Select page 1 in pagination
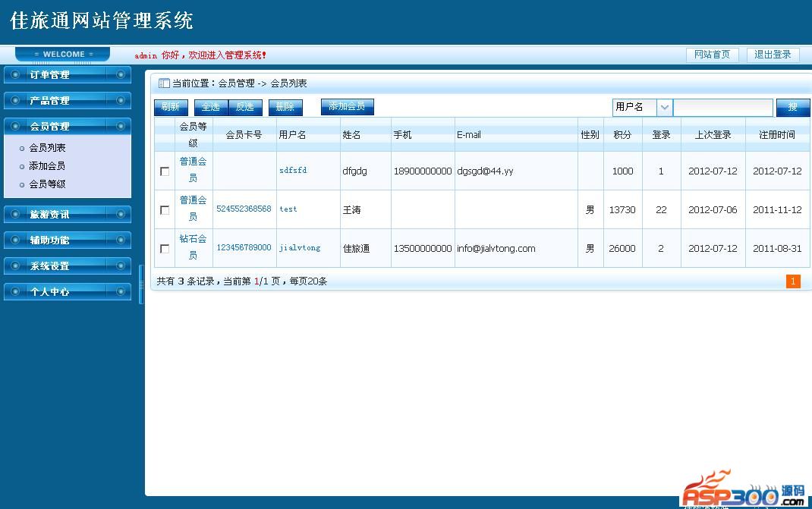Viewport: 812px width, 509px height. (x=793, y=281)
